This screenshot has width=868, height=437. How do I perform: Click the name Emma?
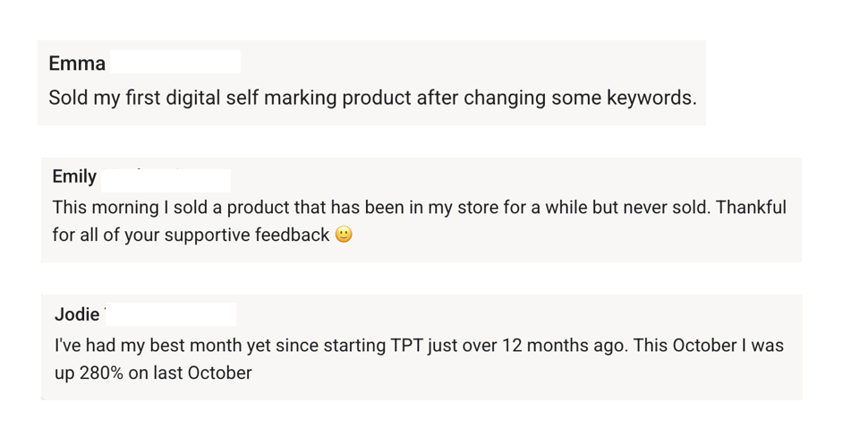click(x=77, y=64)
